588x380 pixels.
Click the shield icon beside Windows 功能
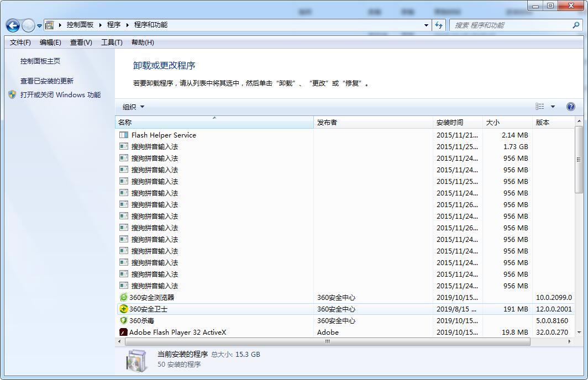12,94
